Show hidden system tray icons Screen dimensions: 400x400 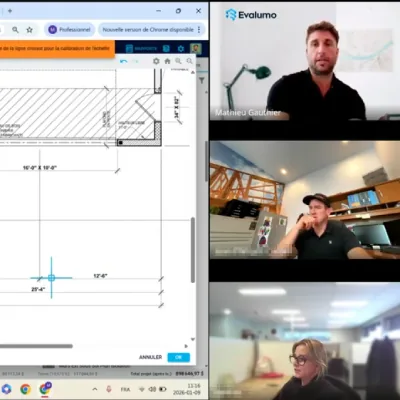(x=95, y=389)
